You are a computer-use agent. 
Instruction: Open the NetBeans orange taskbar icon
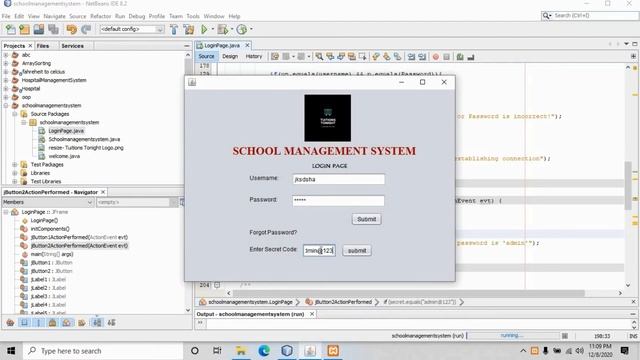(333, 351)
